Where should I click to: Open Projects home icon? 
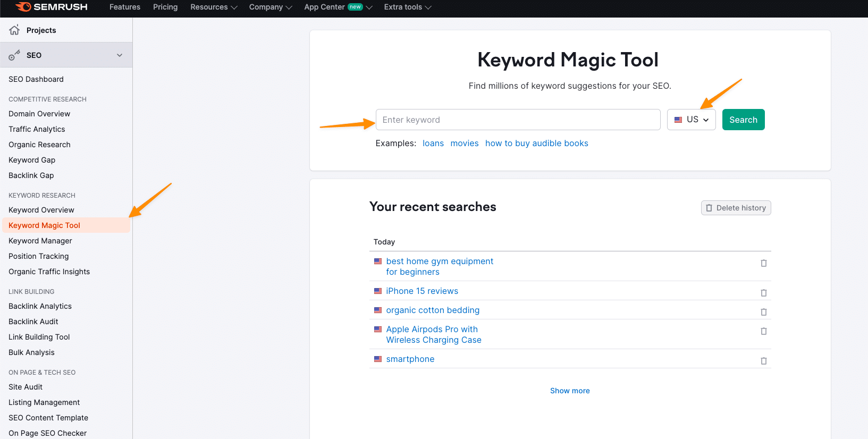click(14, 30)
